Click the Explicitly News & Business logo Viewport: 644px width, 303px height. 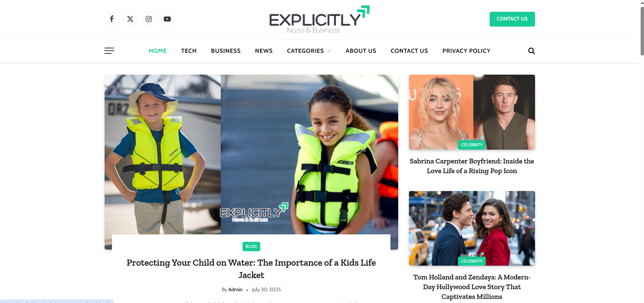pos(319,20)
